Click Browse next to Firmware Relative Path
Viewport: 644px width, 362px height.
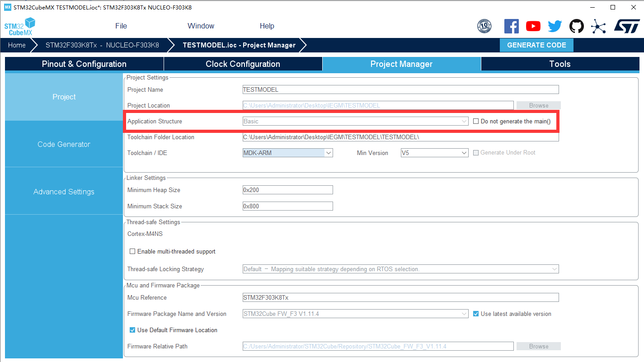point(539,346)
